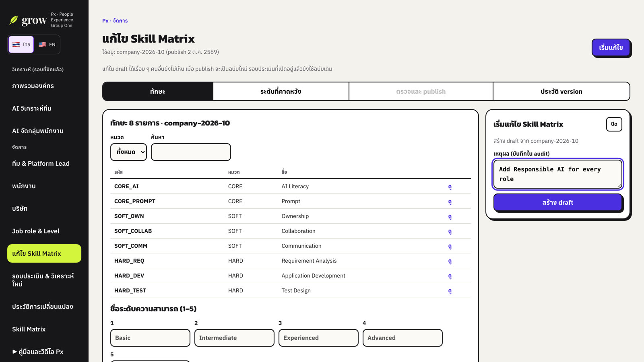
Task: Switch language to Thai flag option
Action: pyautogui.click(x=21, y=44)
